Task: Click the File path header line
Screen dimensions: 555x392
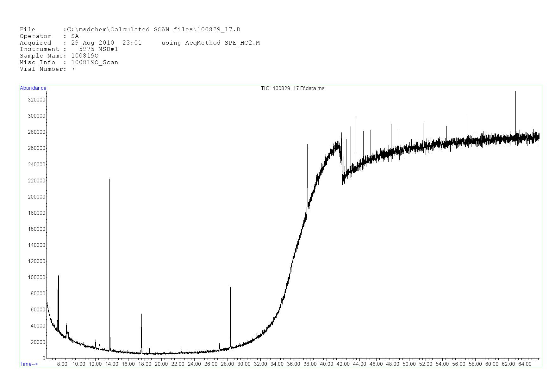Action: pyautogui.click(x=130, y=30)
